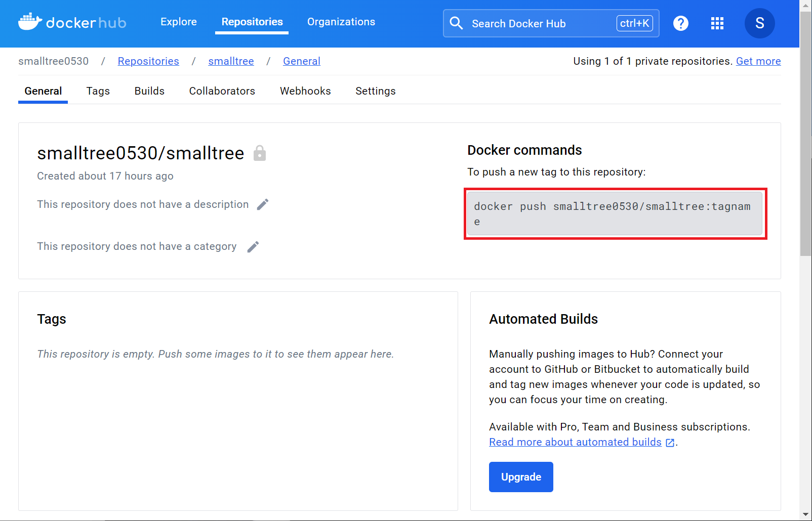Click 'Available with Pro, Team and Business' text
This screenshot has width=812, height=521.
pyautogui.click(x=620, y=427)
